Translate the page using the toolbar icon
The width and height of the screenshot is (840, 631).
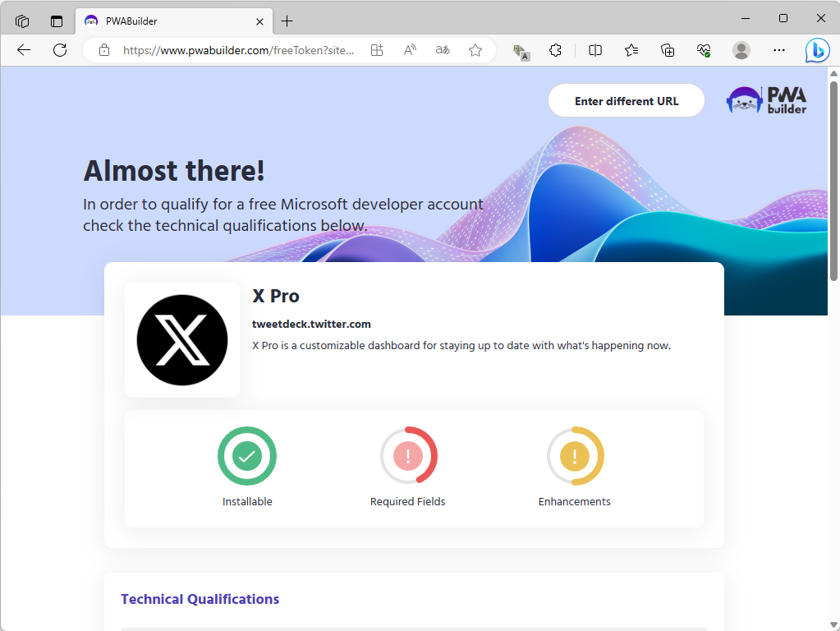pos(442,50)
